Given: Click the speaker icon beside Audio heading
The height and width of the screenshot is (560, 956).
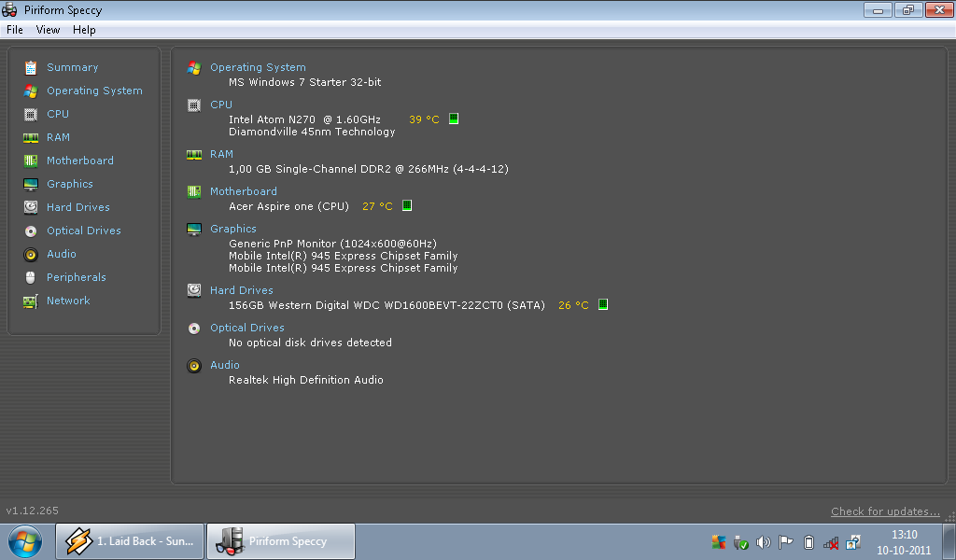Looking at the screenshot, I should point(194,366).
